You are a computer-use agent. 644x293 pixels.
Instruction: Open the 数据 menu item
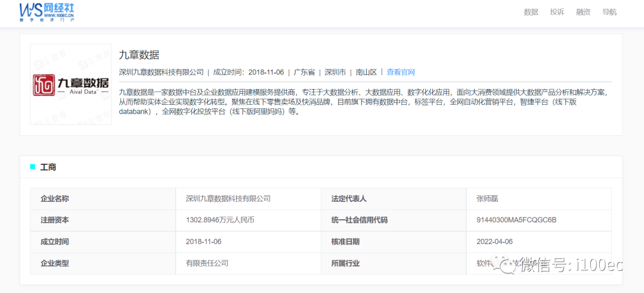tap(531, 12)
